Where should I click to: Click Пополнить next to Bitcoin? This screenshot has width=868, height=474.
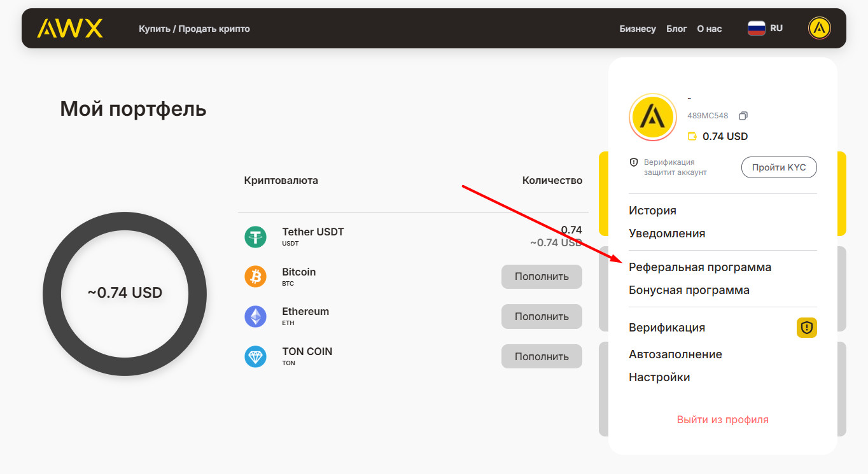pyautogui.click(x=542, y=277)
